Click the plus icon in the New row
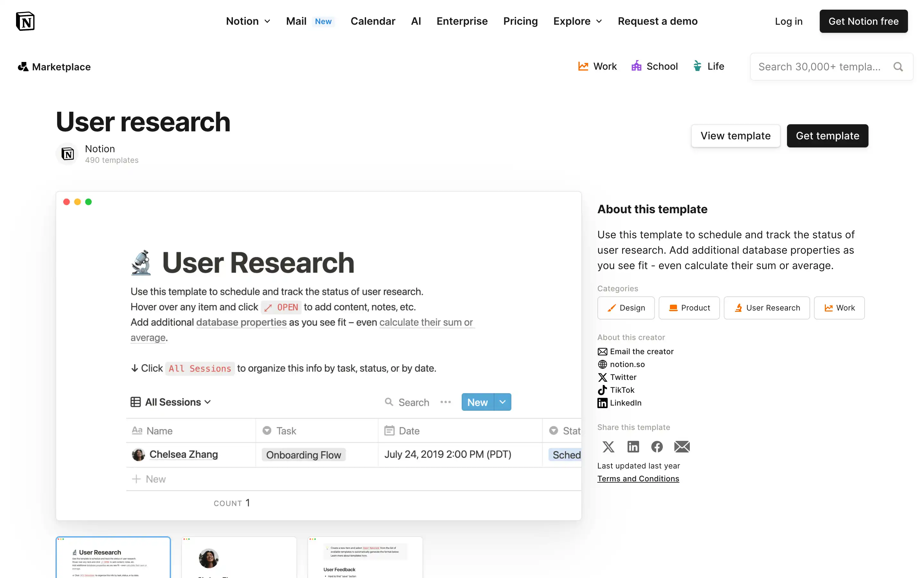Viewport: 924px width, 578px height. [136, 479]
